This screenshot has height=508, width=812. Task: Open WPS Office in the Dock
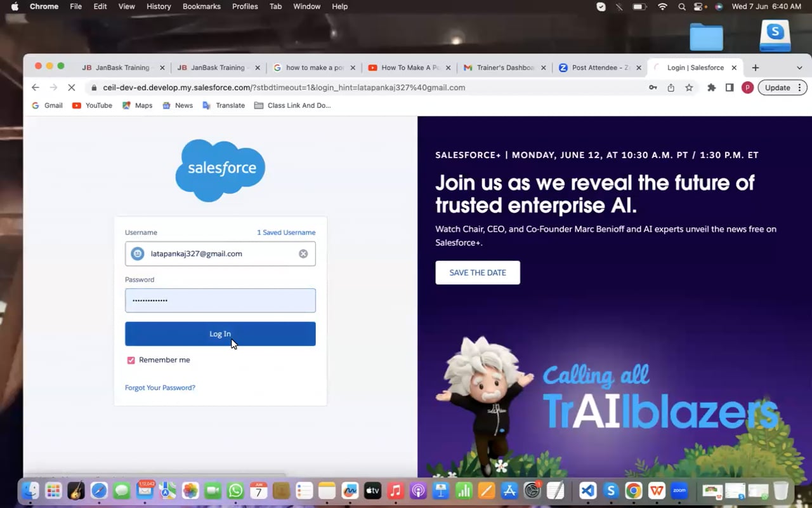coord(657,490)
